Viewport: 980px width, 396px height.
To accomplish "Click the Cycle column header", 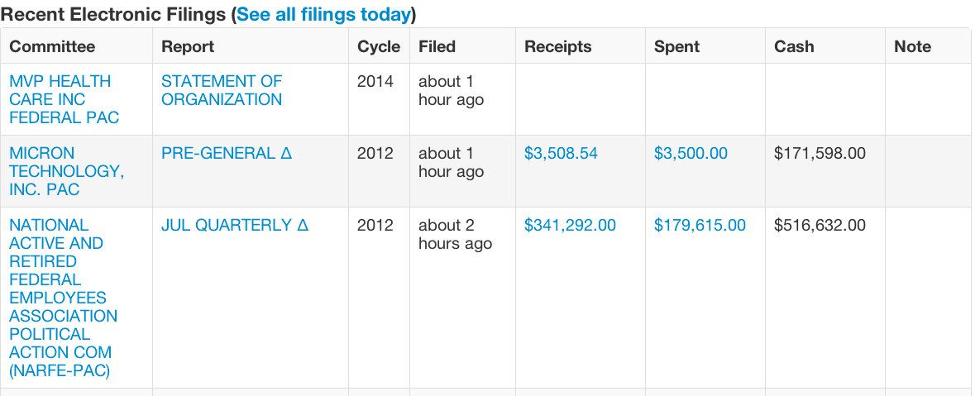I will click(x=379, y=46).
